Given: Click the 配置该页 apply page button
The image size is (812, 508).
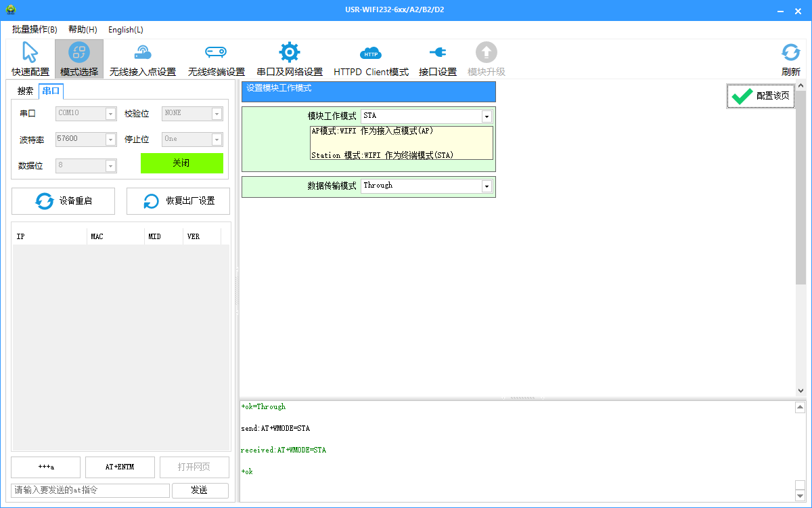Looking at the screenshot, I should [761, 96].
